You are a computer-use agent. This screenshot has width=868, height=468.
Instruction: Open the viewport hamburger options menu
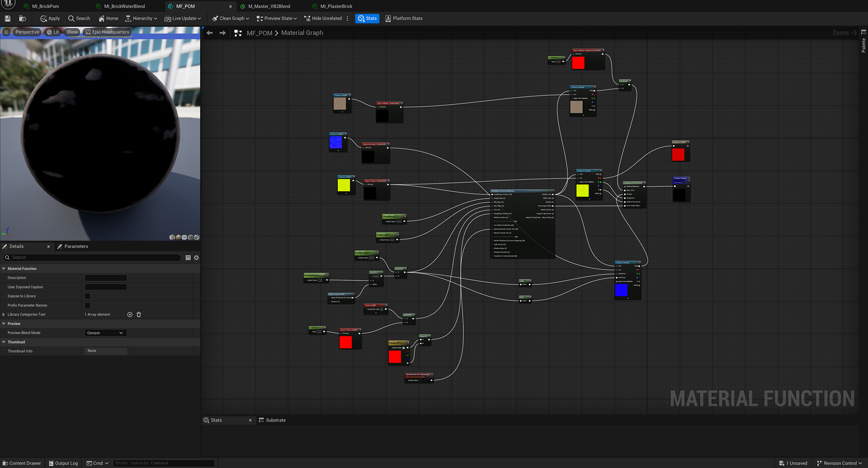point(6,32)
